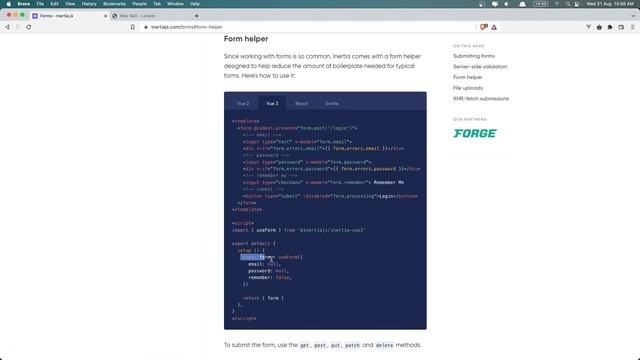Open the History menu
This screenshot has height=360, width=640.
point(89,4)
